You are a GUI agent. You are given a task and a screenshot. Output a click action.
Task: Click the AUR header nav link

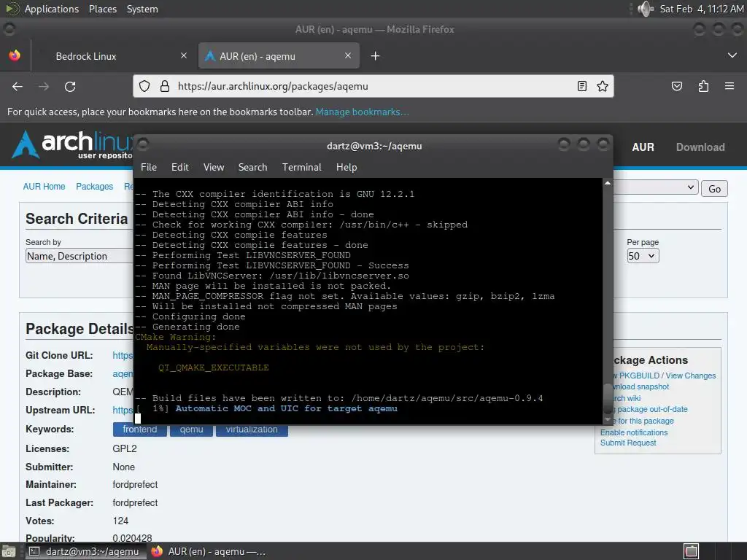[643, 147]
